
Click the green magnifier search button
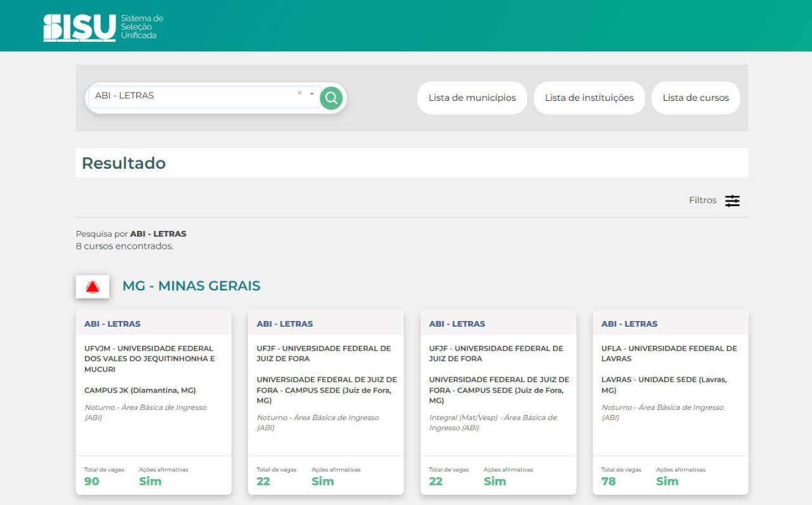pyautogui.click(x=331, y=98)
